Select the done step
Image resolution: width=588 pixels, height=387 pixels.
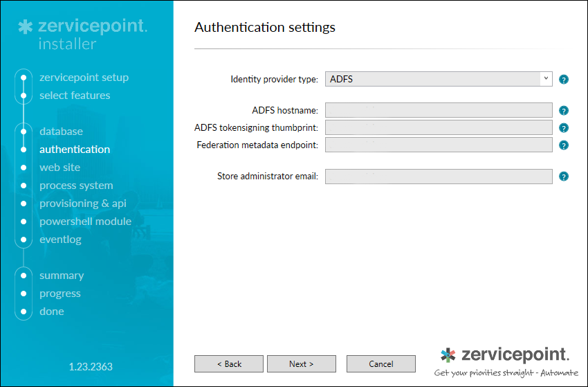[x=52, y=312]
